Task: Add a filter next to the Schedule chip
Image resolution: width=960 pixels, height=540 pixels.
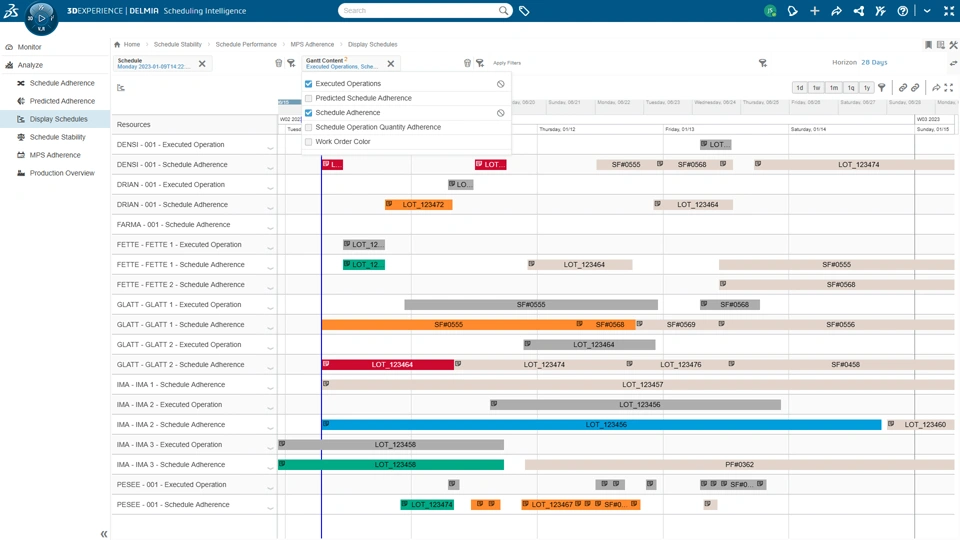Action: pyautogui.click(x=291, y=63)
